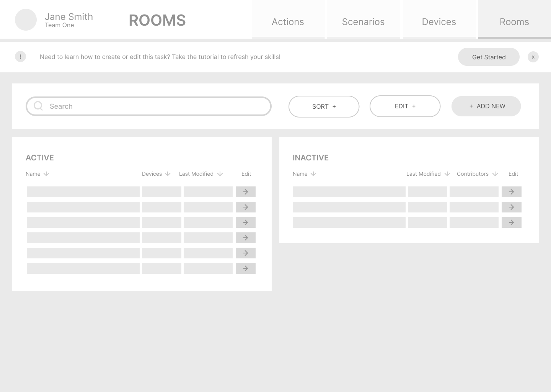Click the Get Started button

[489, 57]
